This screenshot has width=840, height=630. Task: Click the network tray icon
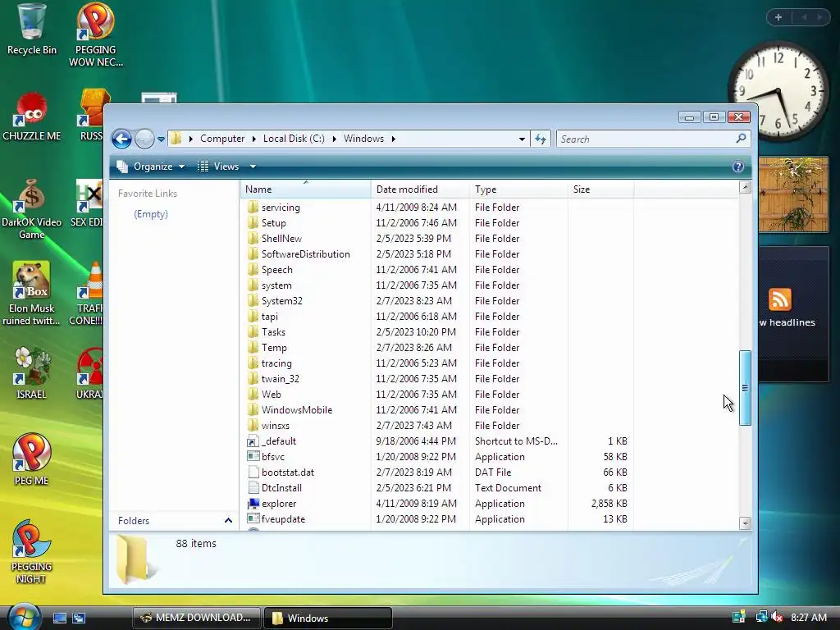760,617
